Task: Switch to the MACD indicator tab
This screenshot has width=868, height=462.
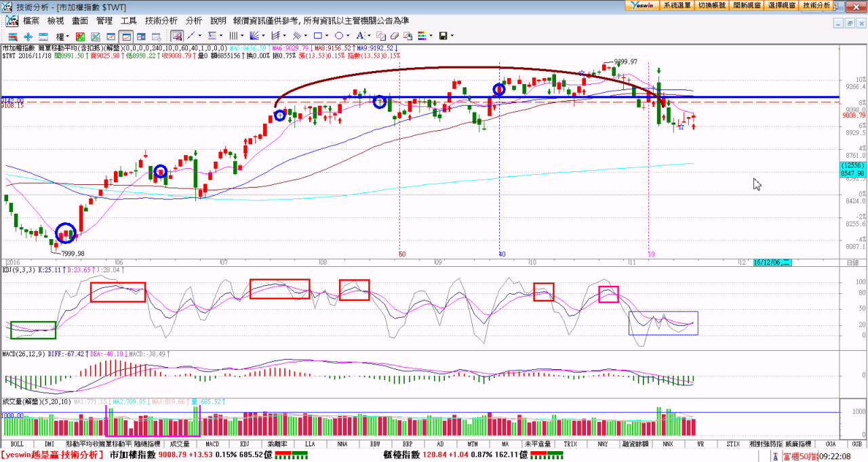Action: click(212, 444)
